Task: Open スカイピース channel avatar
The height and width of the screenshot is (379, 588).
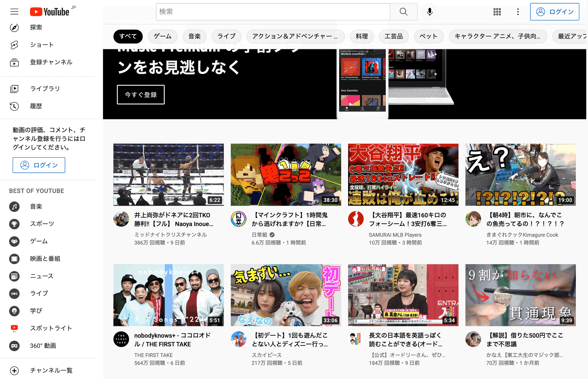Action: click(238, 339)
